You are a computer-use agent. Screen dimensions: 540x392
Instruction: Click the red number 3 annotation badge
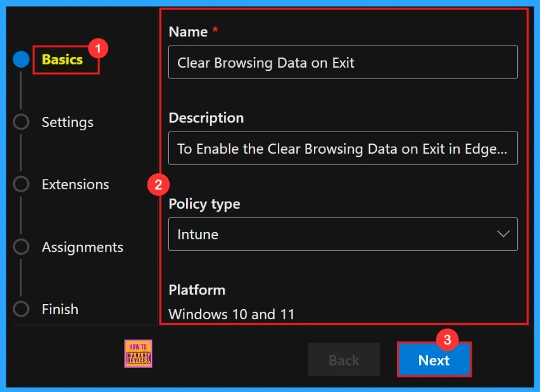pyautogui.click(x=447, y=340)
